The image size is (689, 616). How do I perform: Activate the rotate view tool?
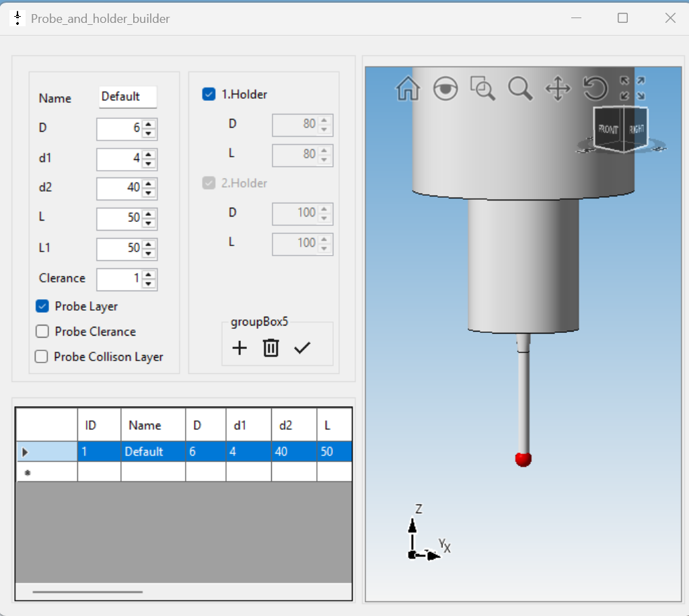tap(595, 88)
